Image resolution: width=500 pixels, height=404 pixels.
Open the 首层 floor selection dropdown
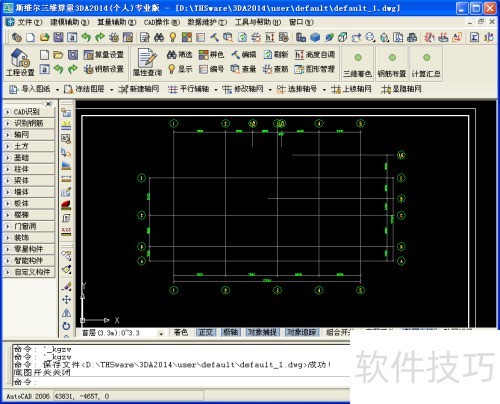(x=161, y=333)
